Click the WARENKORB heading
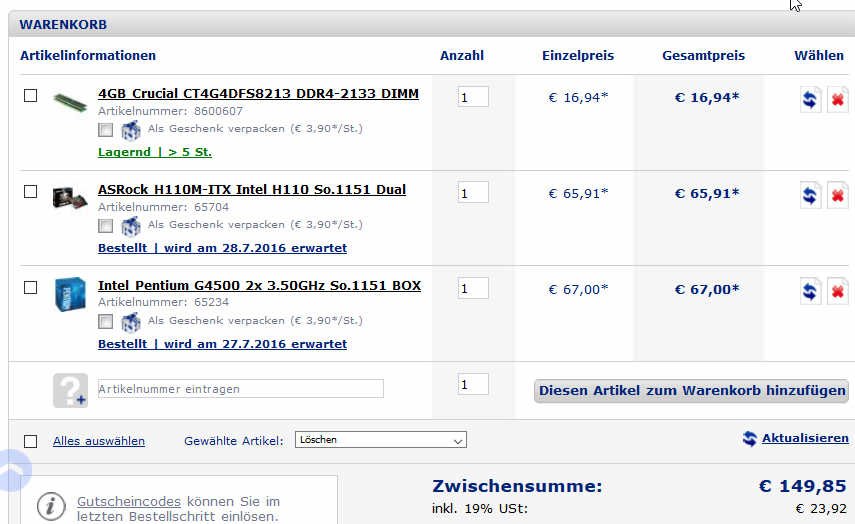The height and width of the screenshot is (524, 855). click(x=63, y=25)
